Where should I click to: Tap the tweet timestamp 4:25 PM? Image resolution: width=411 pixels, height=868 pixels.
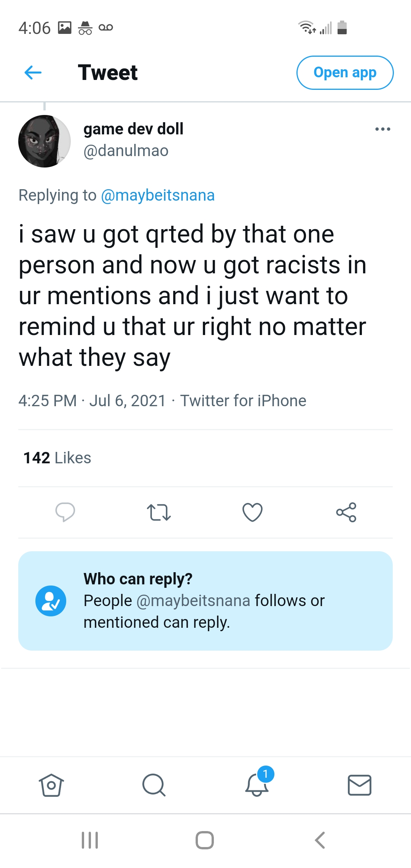pos(48,401)
